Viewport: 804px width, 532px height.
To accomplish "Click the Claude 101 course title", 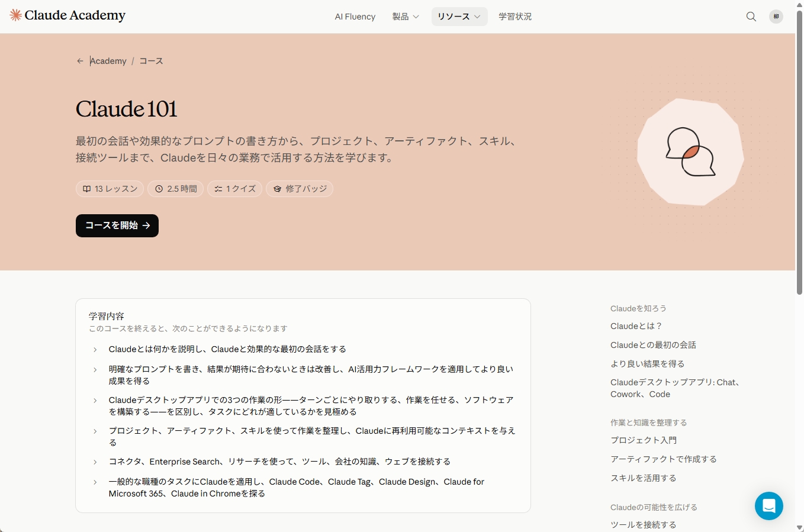I will pyautogui.click(x=127, y=109).
